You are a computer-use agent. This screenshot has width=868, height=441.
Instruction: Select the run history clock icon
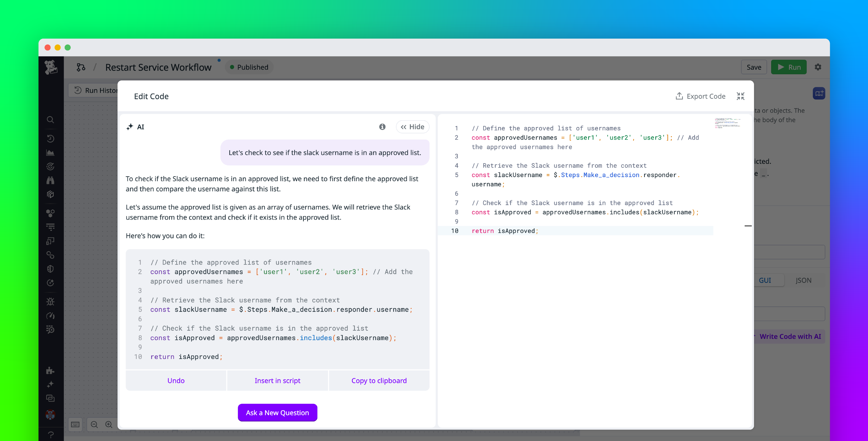coord(50,138)
